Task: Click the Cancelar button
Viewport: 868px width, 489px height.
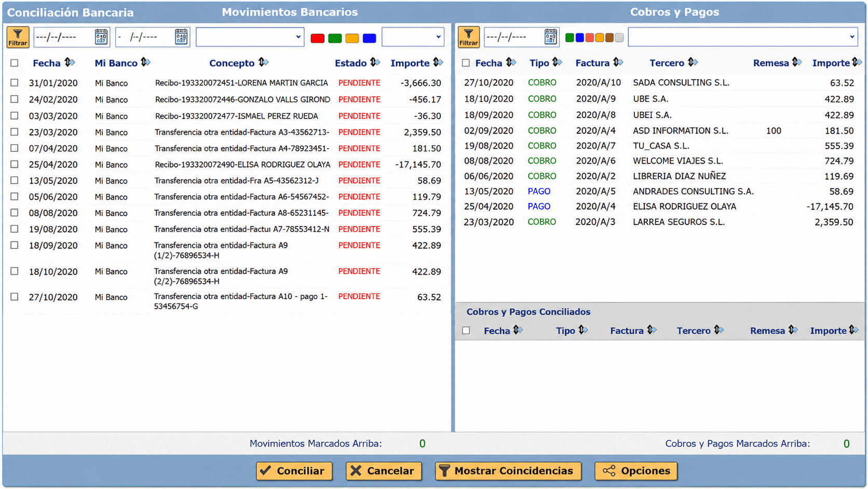Action: pyautogui.click(x=384, y=471)
